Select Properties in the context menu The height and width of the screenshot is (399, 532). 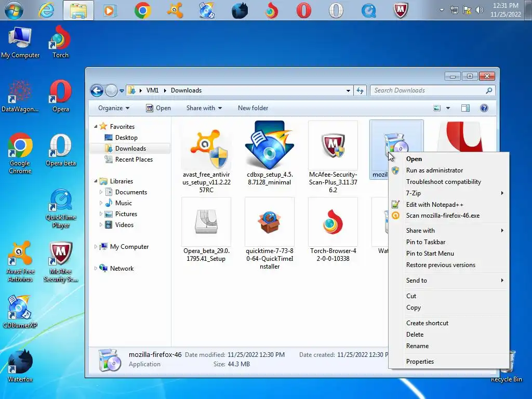(448, 362)
